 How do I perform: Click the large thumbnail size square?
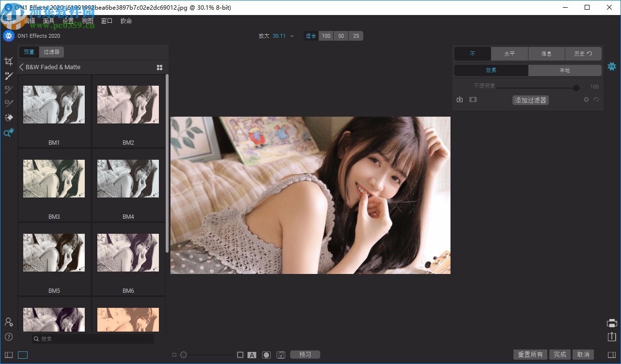240,355
